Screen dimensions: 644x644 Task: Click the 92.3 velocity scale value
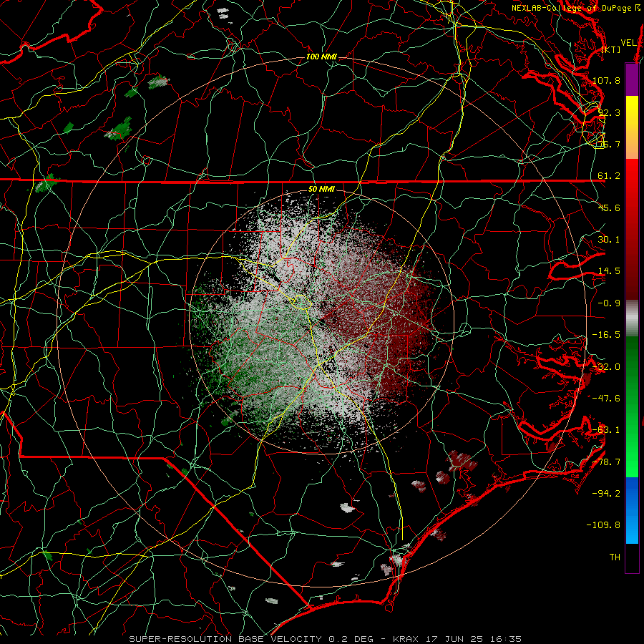(x=609, y=112)
